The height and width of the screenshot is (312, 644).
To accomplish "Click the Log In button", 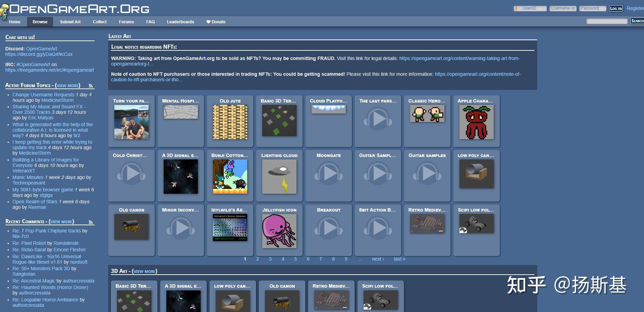I will [x=616, y=9].
